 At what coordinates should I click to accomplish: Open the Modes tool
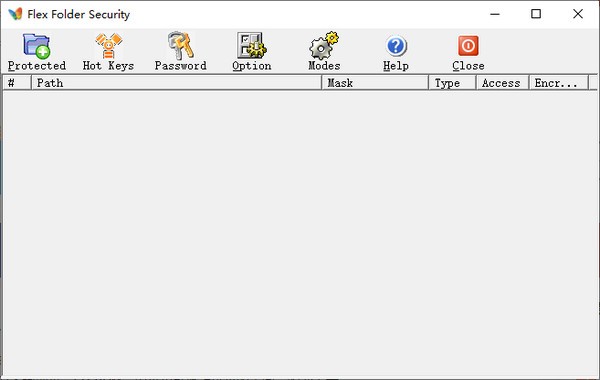tap(324, 52)
